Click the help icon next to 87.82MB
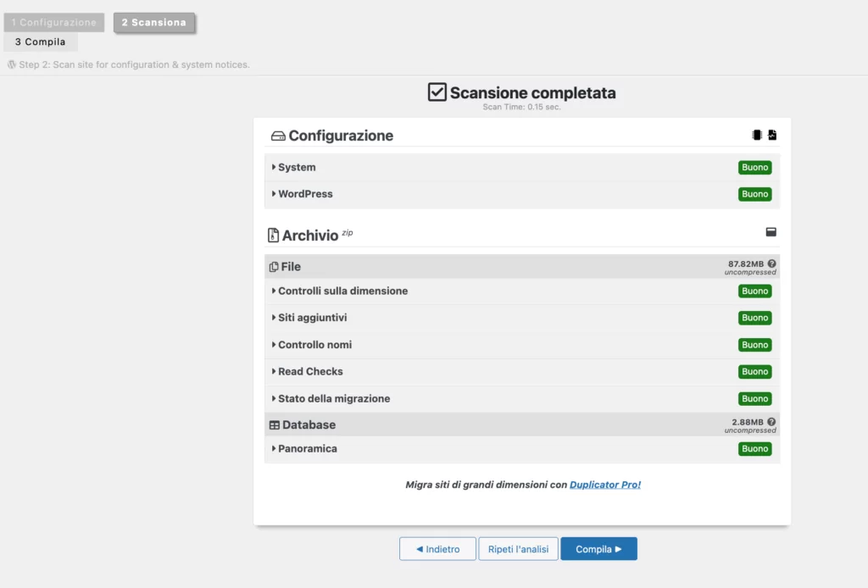Screen dimensions: 868x588 click(771, 263)
